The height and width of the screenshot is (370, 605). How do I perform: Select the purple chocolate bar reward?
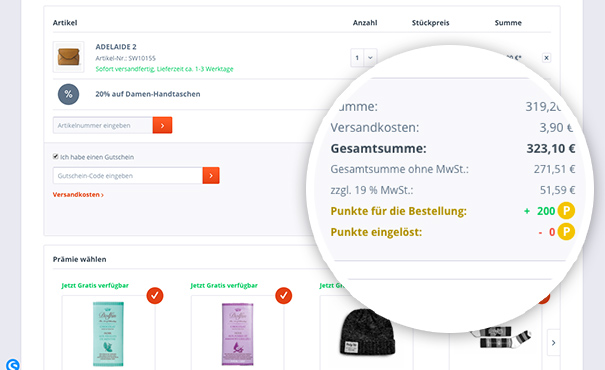[x=237, y=334]
